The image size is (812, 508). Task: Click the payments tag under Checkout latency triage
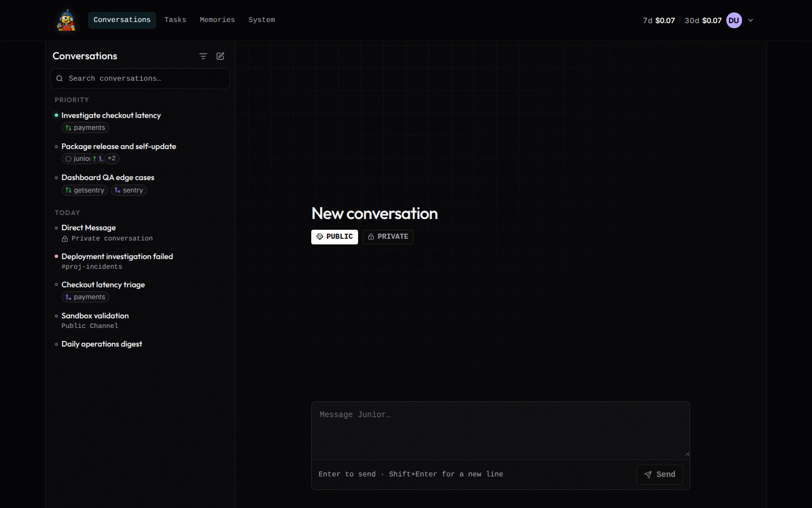click(x=85, y=297)
